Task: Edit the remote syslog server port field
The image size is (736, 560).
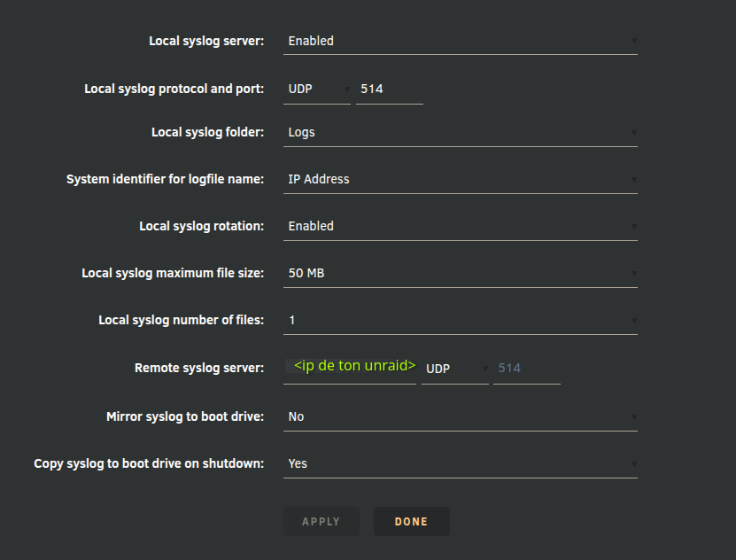Action: click(x=527, y=369)
